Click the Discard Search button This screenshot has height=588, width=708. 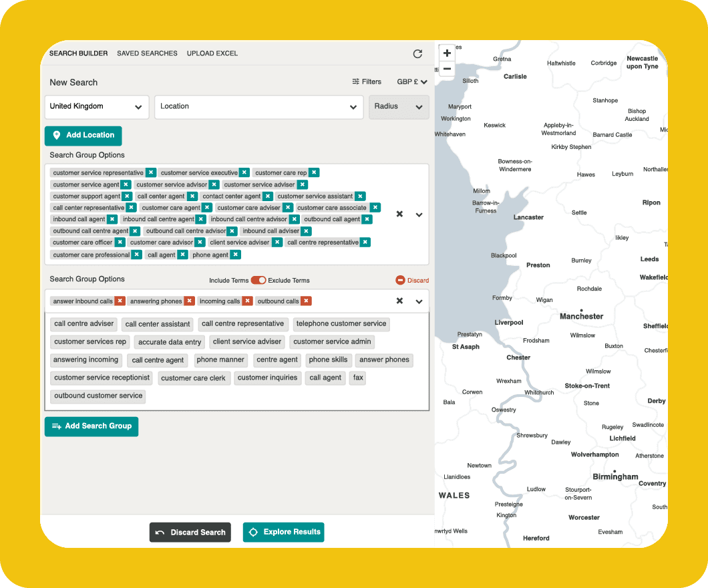190,533
